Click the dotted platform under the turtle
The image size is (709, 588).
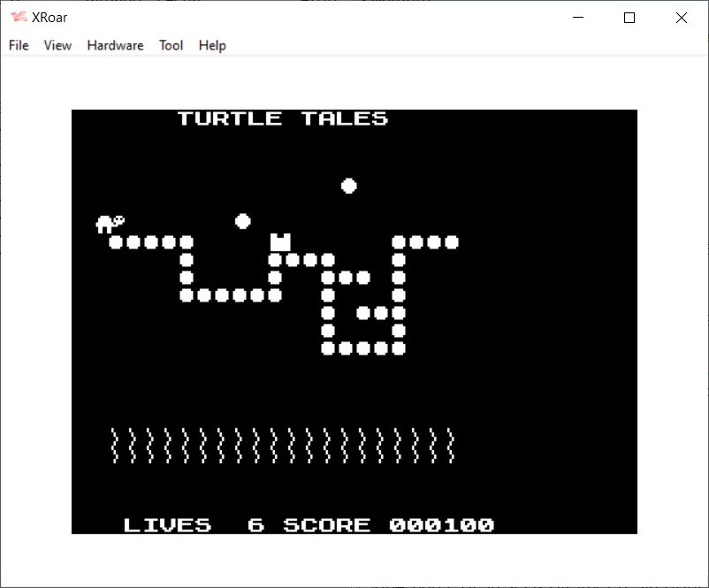(x=150, y=242)
